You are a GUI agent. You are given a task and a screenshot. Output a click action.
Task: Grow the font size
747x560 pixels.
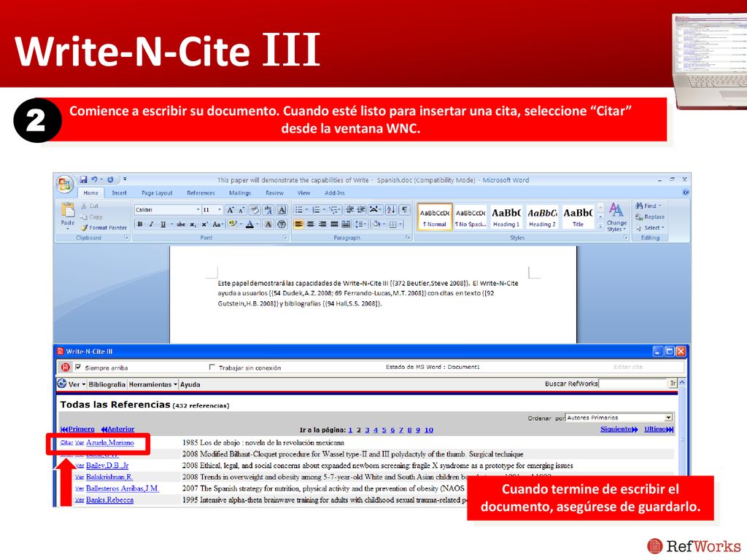point(231,210)
